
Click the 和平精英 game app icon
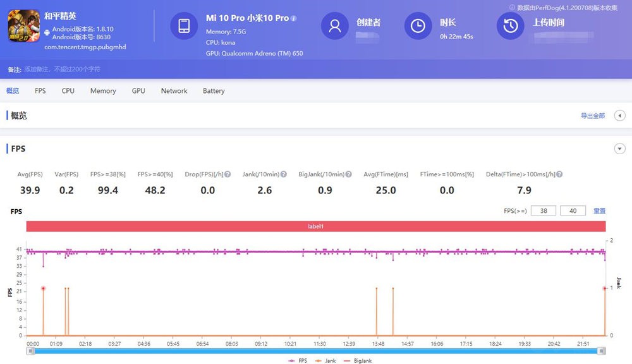(x=24, y=26)
